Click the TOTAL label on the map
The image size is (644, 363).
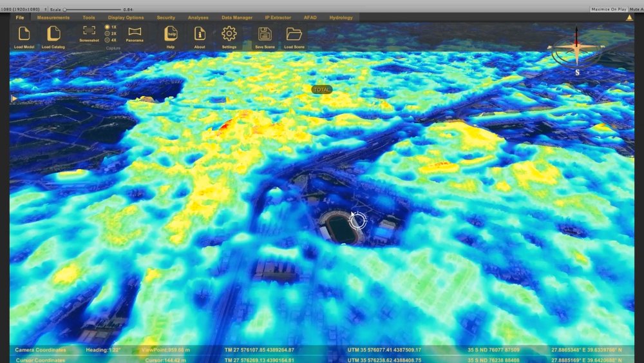pyautogui.click(x=321, y=90)
